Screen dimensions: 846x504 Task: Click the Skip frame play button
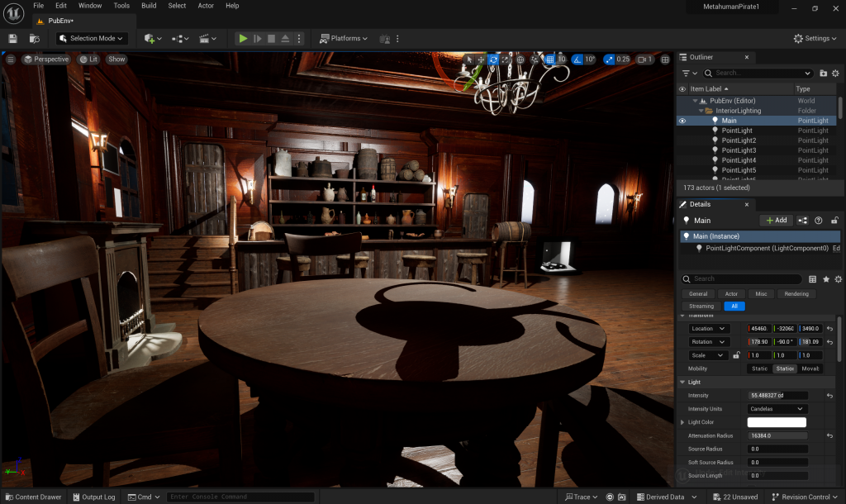258,38
